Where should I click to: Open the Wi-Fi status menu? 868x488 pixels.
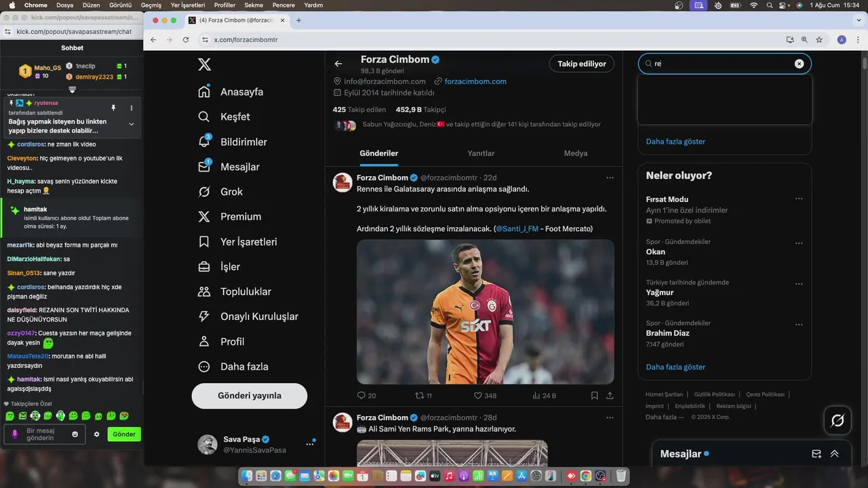tap(753, 5)
